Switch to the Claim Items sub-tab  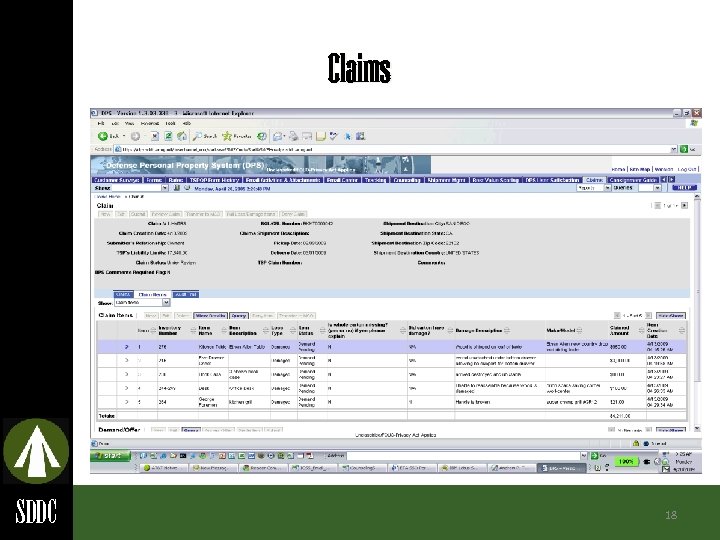(152, 294)
